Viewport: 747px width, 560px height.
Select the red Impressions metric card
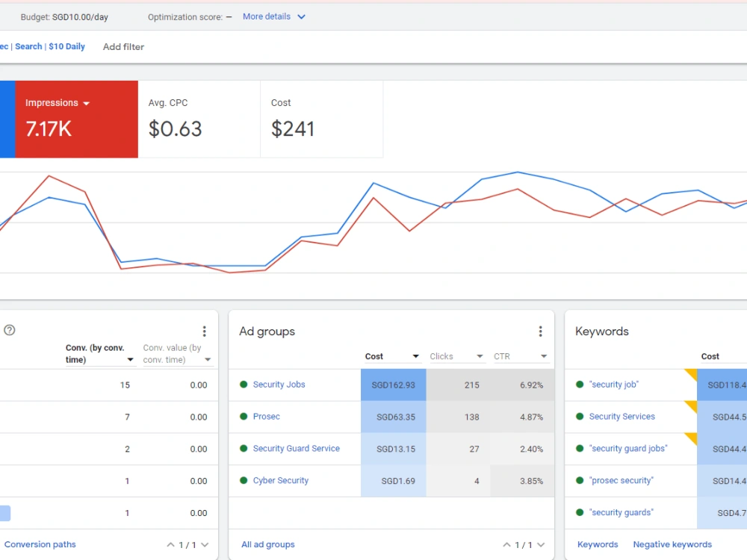77,119
